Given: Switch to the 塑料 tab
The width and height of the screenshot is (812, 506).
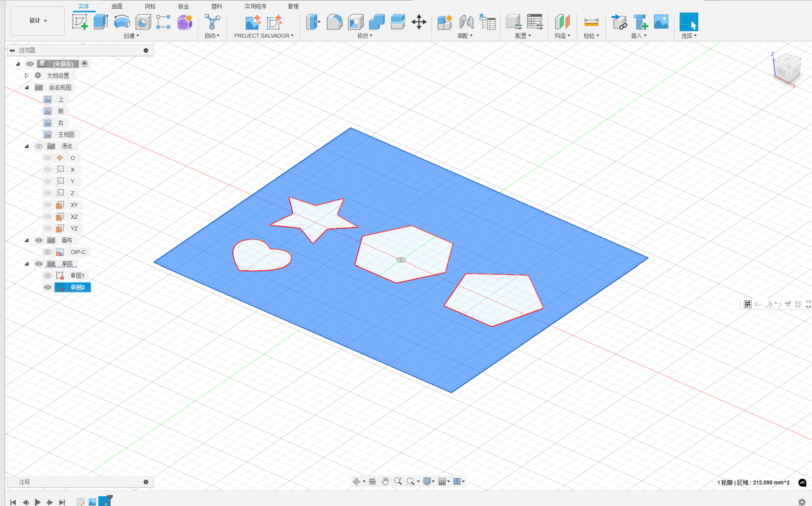Looking at the screenshot, I should point(217,6).
